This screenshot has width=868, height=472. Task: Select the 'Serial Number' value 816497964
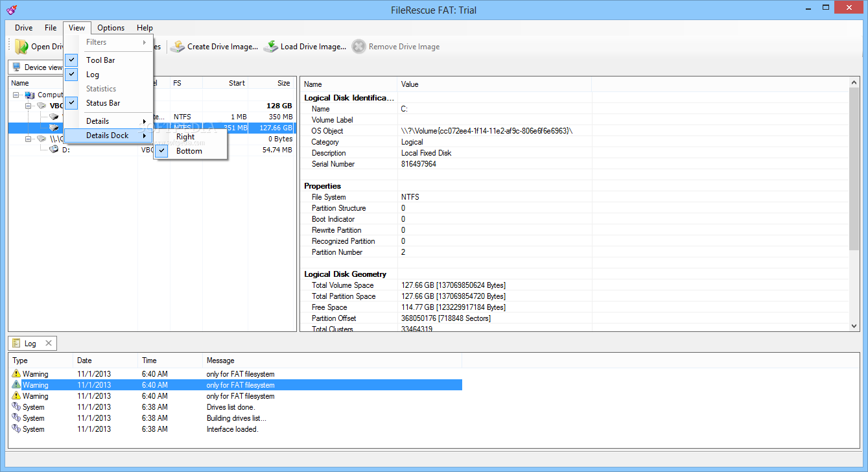tap(419, 164)
